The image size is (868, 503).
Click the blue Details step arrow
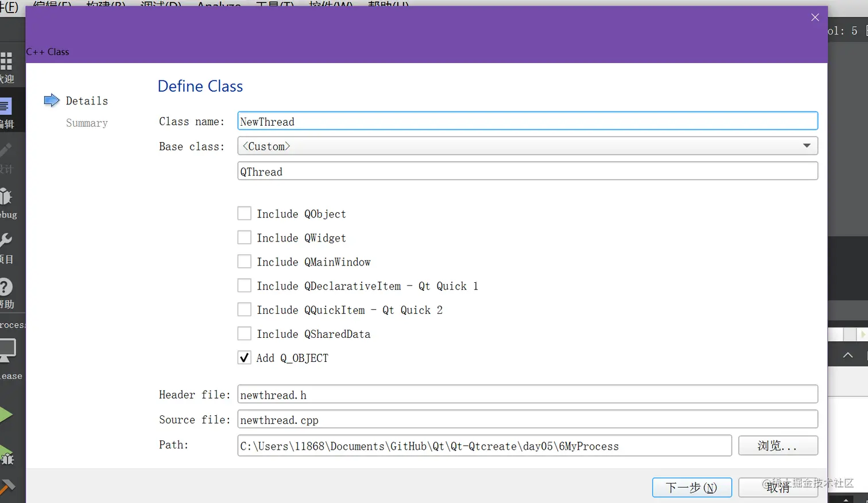coord(52,100)
